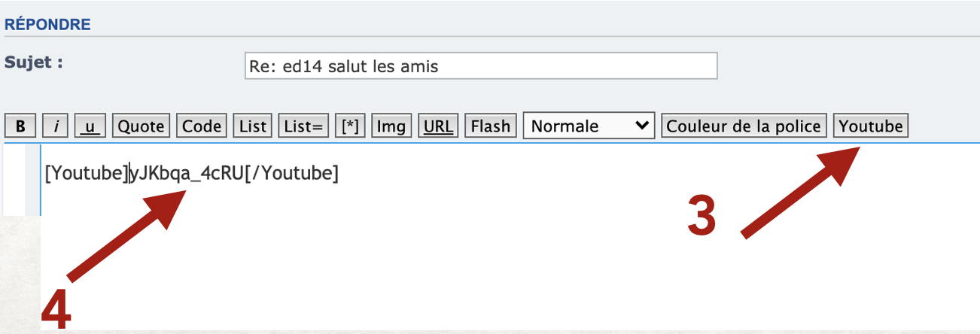Click the List button

pos(253,126)
